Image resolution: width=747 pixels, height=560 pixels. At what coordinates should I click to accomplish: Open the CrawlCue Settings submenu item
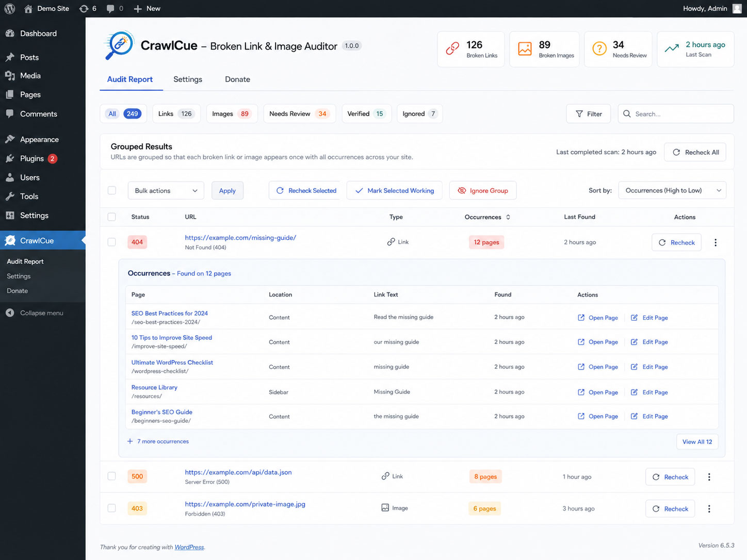(x=19, y=276)
